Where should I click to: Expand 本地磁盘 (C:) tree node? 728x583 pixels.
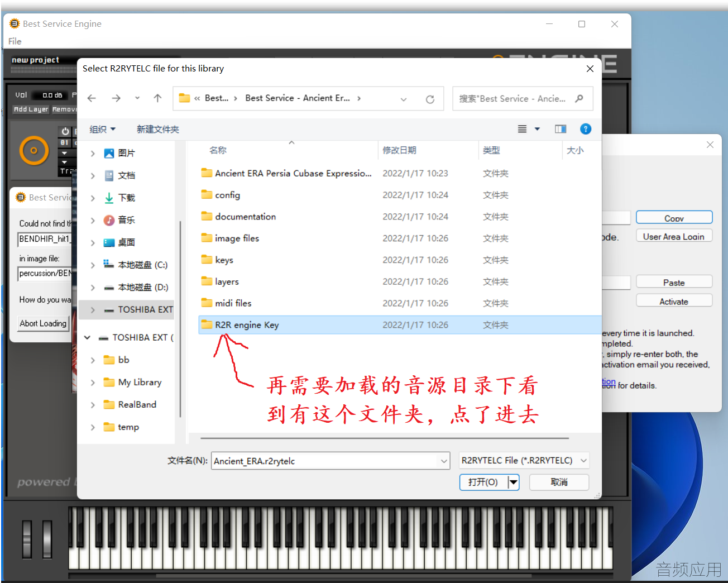93,265
